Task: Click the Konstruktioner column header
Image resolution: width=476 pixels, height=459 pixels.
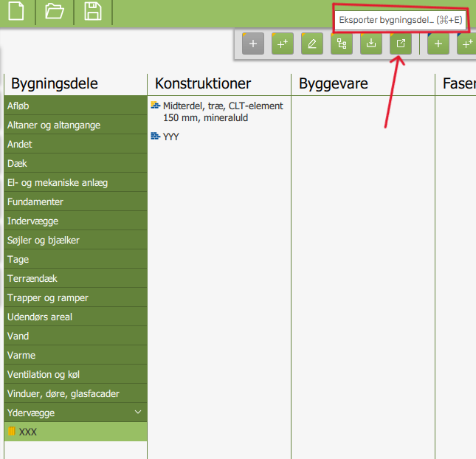Action: [x=203, y=83]
